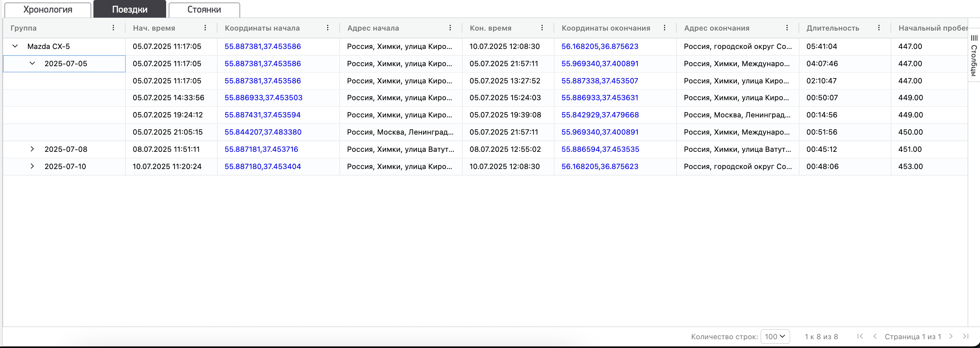Open the Координаты окончания column menu icon
This screenshot has height=348, width=980.
coord(665,28)
